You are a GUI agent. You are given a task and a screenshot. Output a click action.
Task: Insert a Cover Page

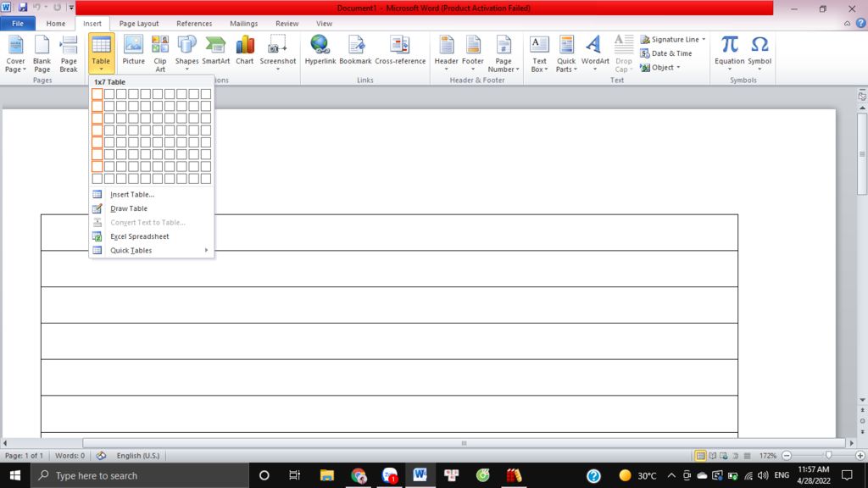pyautogui.click(x=15, y=53)
